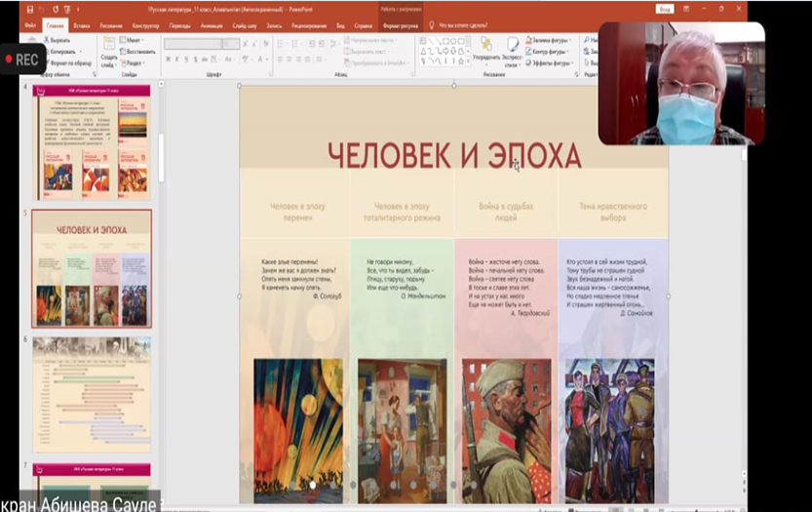Click the Save icon in quick access toolbar
The height and width of the screenshot is (512, 812).
point(29,9)
